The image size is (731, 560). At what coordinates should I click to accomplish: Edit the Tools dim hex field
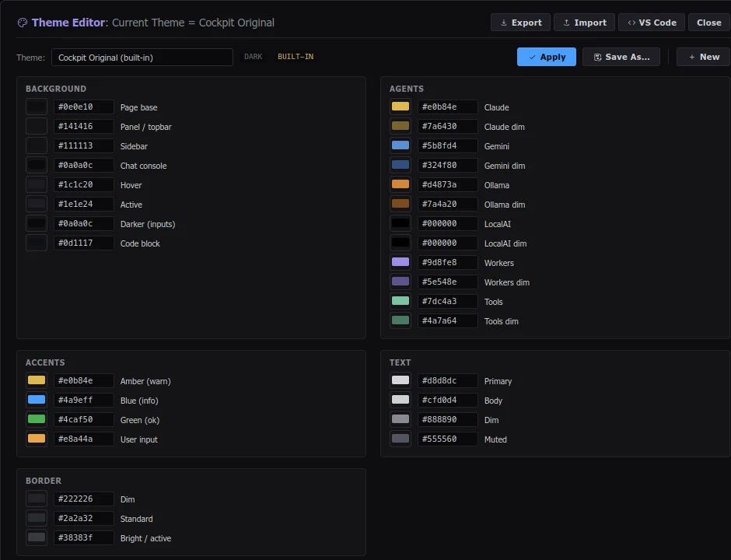click(x=448, y=320)
